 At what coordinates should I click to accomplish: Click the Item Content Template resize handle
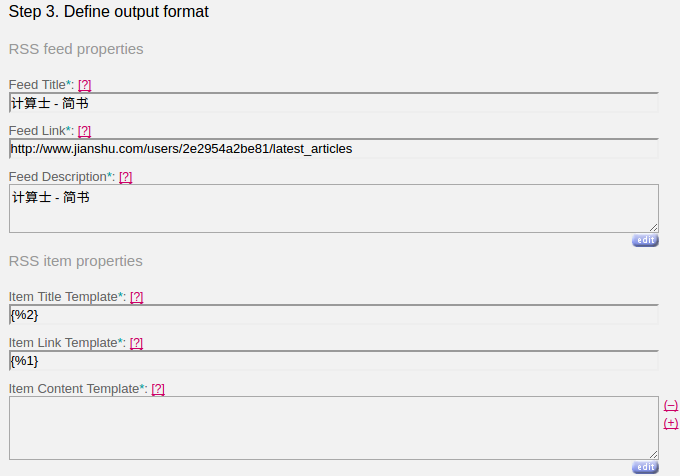[654, 454]
